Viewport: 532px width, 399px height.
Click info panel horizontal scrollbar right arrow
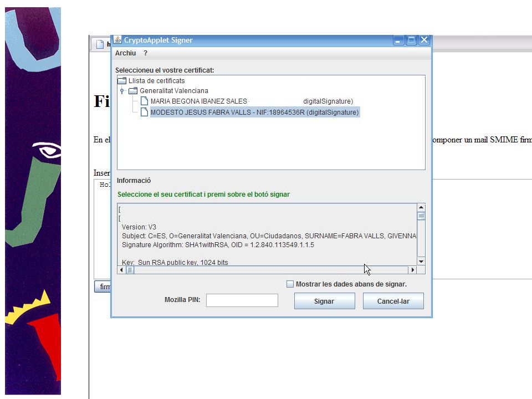[x=412, y=270]
